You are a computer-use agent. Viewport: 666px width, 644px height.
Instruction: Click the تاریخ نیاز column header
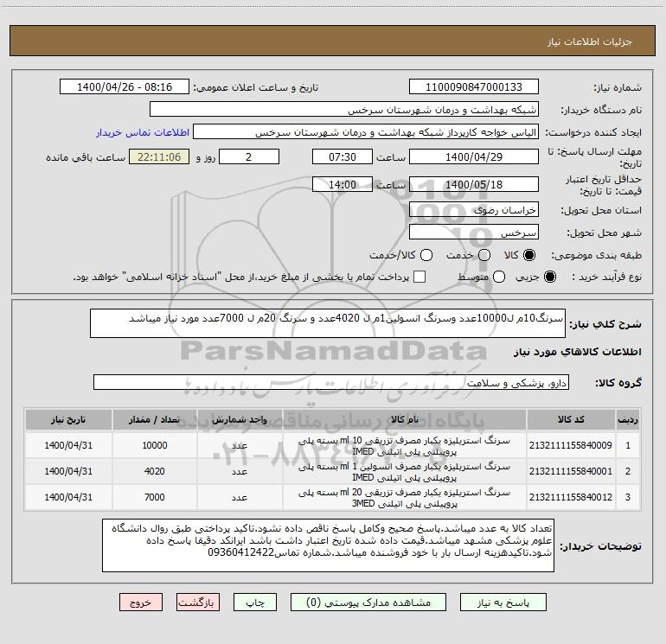[x=68, y=420]
